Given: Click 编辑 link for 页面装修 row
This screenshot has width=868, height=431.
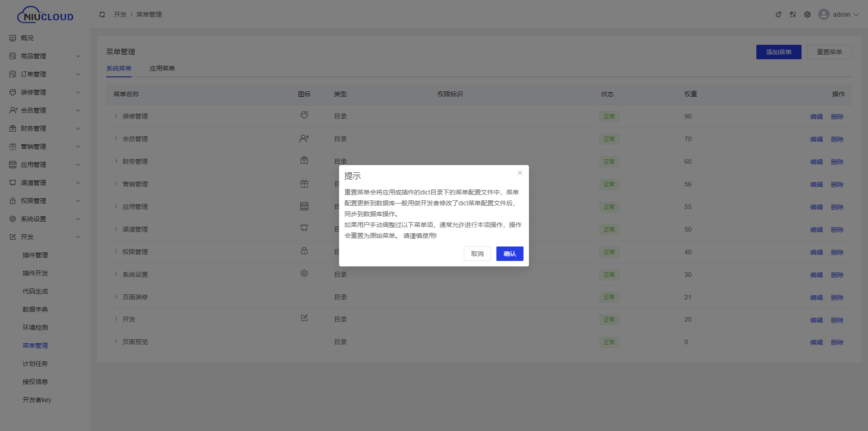Looking at the screenshot, I should point(816,298).
